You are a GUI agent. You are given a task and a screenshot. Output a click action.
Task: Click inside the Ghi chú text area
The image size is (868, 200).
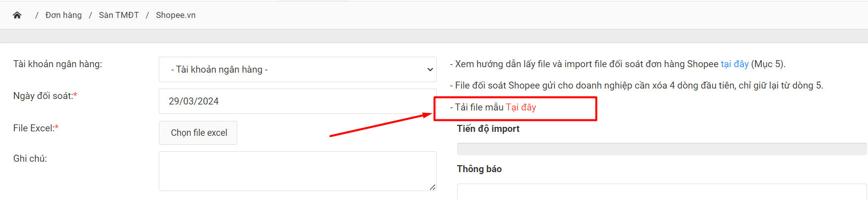click(297, 171)
